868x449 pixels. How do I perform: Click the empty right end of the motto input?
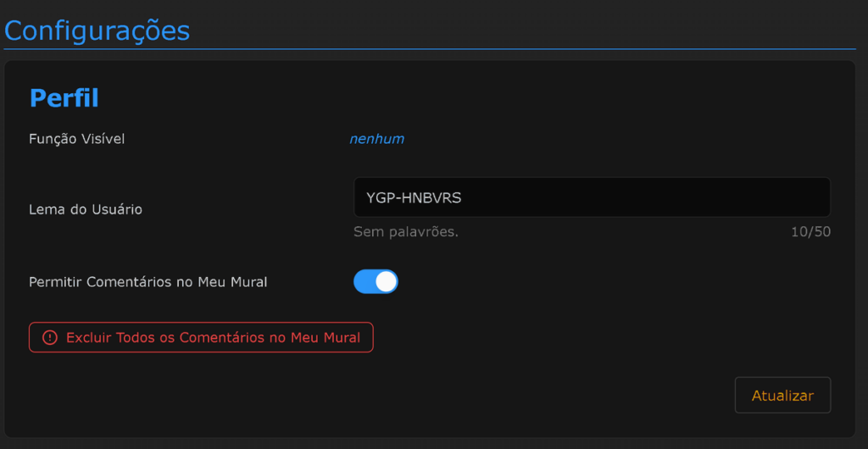(763, 197)
